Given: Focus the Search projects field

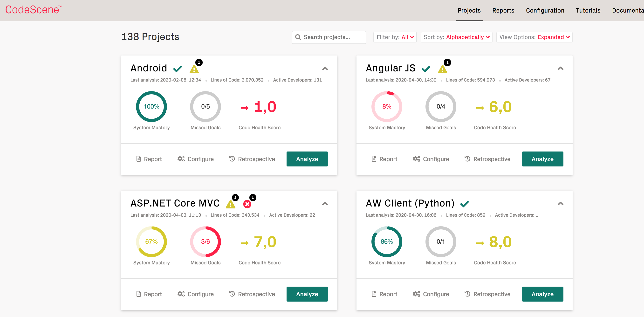Looking at the screenshot, I should (329, 37).
